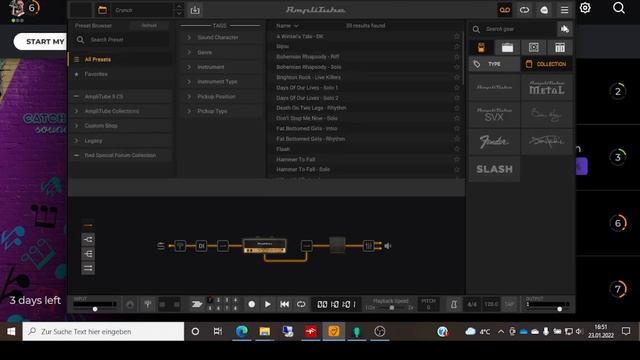Select Favorites in the preset browser

(120, 74)
